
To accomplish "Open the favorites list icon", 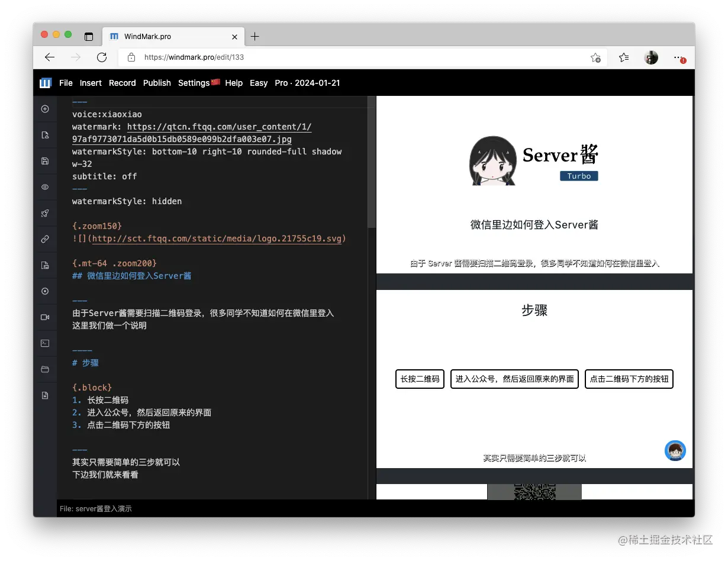I will (624, 57).
